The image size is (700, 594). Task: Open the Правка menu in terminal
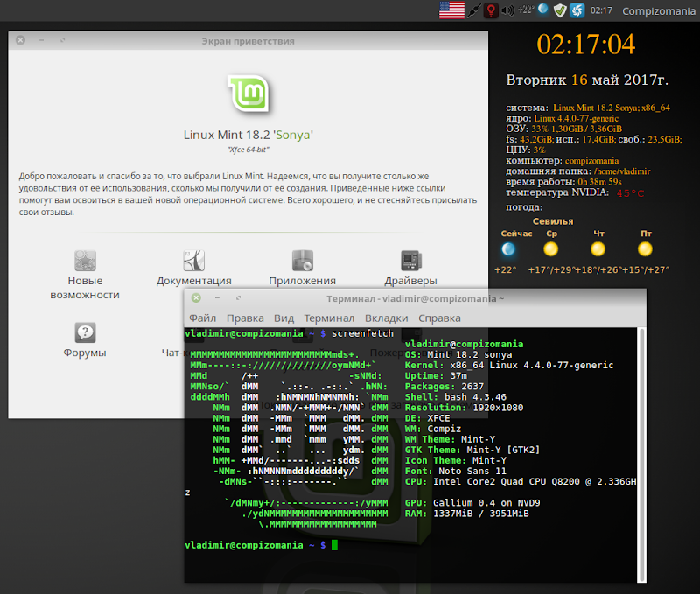(245, 318)
